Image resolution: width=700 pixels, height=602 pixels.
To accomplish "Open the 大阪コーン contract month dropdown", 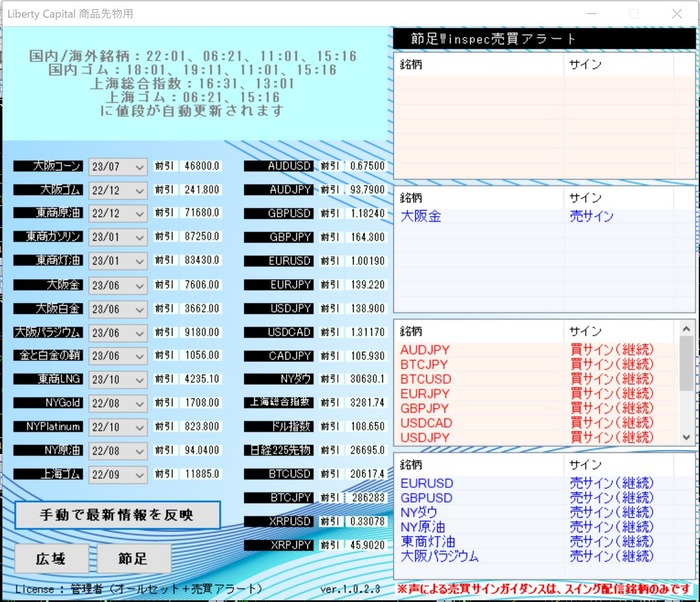I will coord(118,167).
